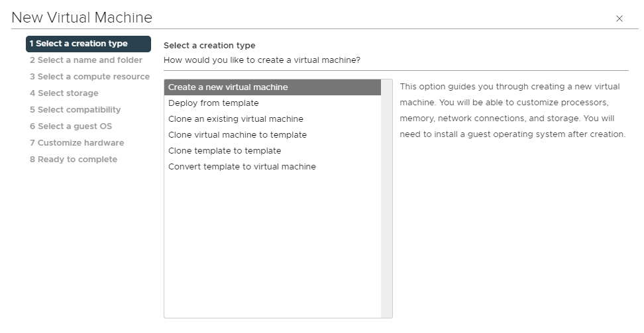Close the New Virtual Machine dialog
Viewport: 644px width, 333px height.
coord(619,19)
